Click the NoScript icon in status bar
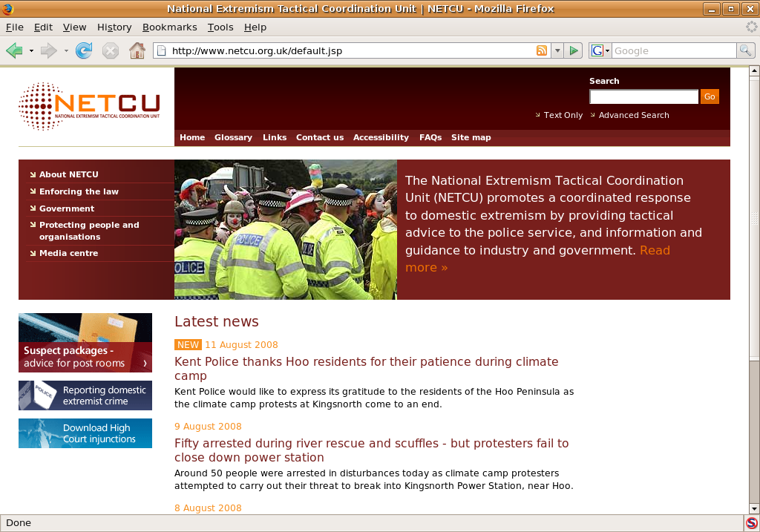760x532 pixels. click(751, 522)
